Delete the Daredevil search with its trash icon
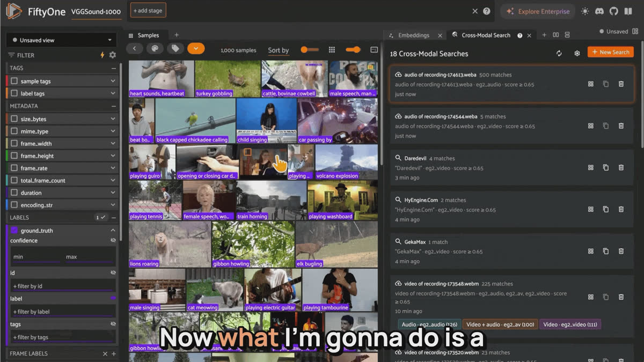This screenshot has width=644, height=362. [621, 167]
